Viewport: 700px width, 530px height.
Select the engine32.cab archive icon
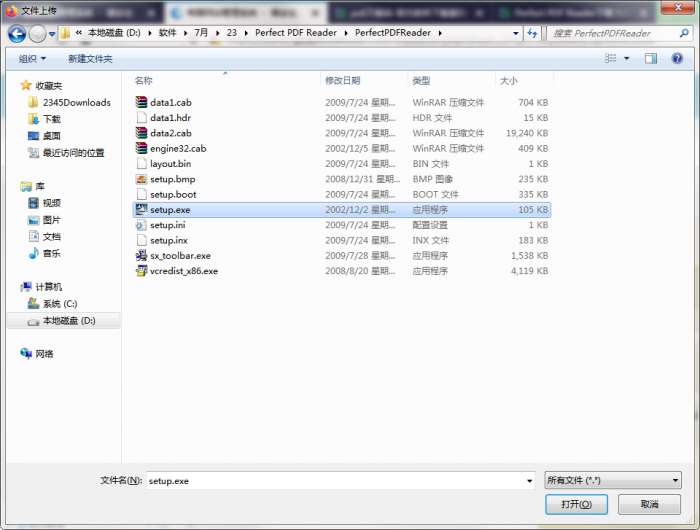(x=142, y=148)
